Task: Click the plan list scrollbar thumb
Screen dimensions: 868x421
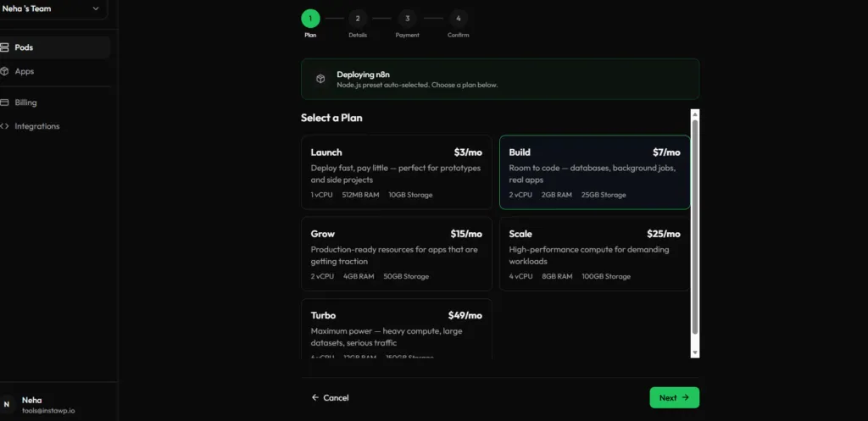Action: pyautogui.click(x=695, y=227)
